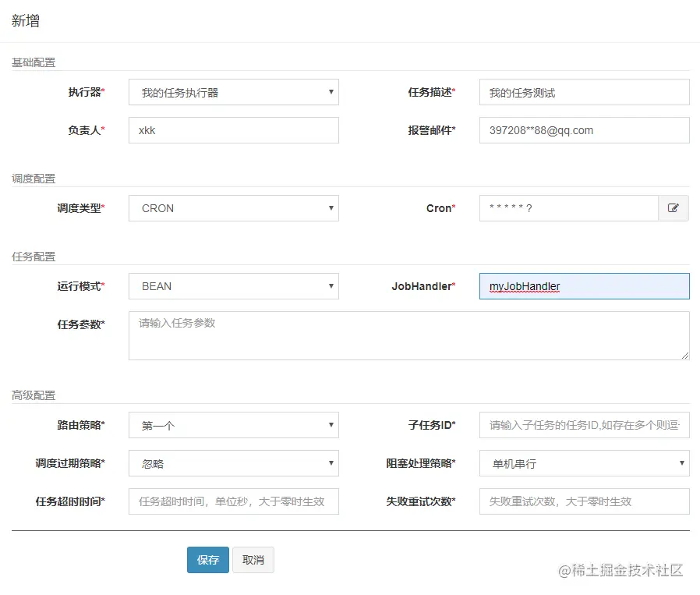Screen dimensions: 700x595
Task: Click the 任务参数 text area
Action: pos(409,335)
